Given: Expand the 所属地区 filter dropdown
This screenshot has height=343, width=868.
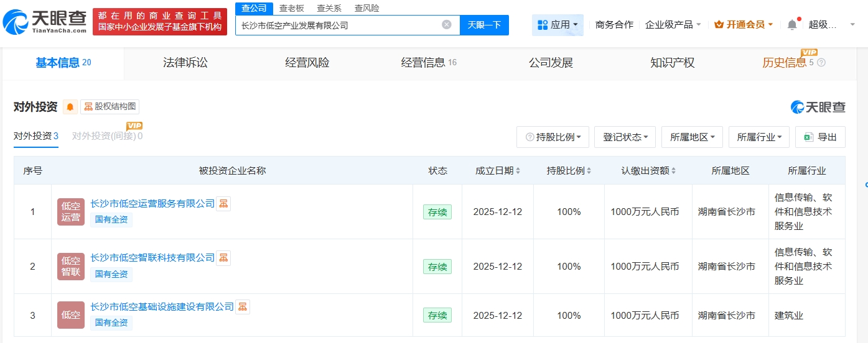Looking at the screenshot, I should coord(692,137).
